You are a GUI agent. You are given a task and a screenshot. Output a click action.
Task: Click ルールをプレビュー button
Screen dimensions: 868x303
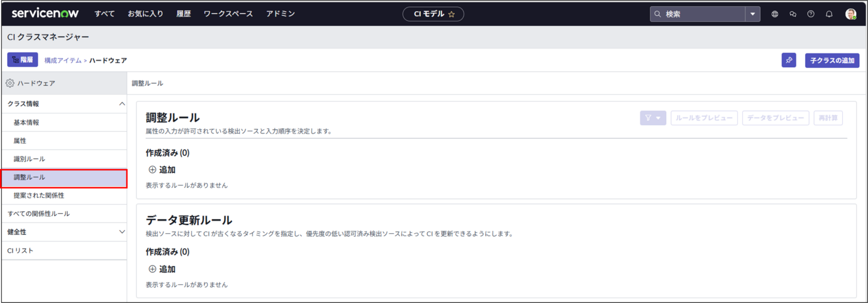tap(704, 118)
